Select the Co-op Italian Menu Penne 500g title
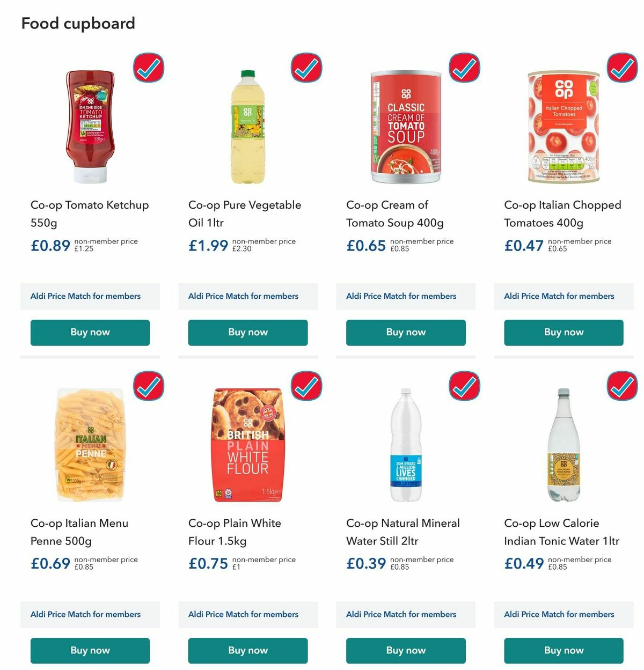 (79, 532)
